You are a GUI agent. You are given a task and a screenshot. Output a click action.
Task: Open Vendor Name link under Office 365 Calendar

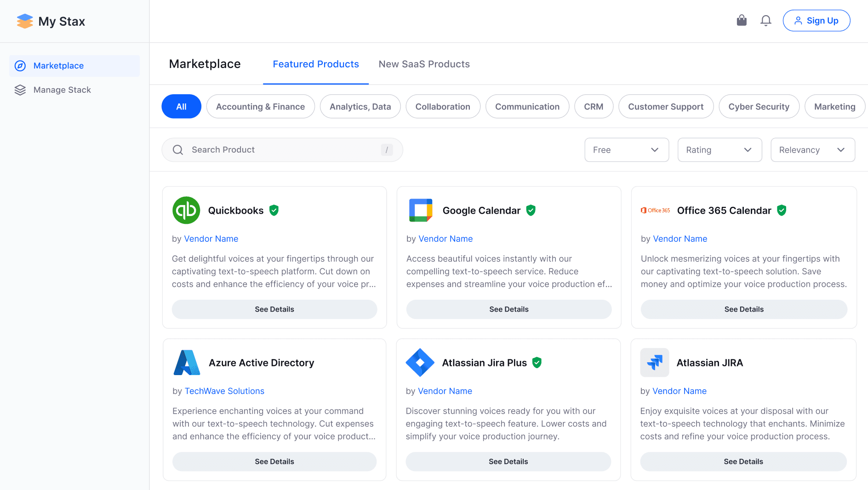[680, 239]
